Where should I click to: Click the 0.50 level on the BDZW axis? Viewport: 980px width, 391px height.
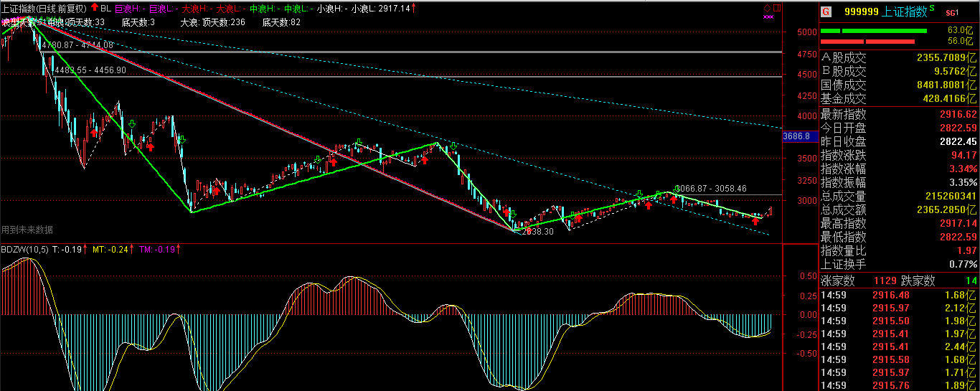coord(808,275)
